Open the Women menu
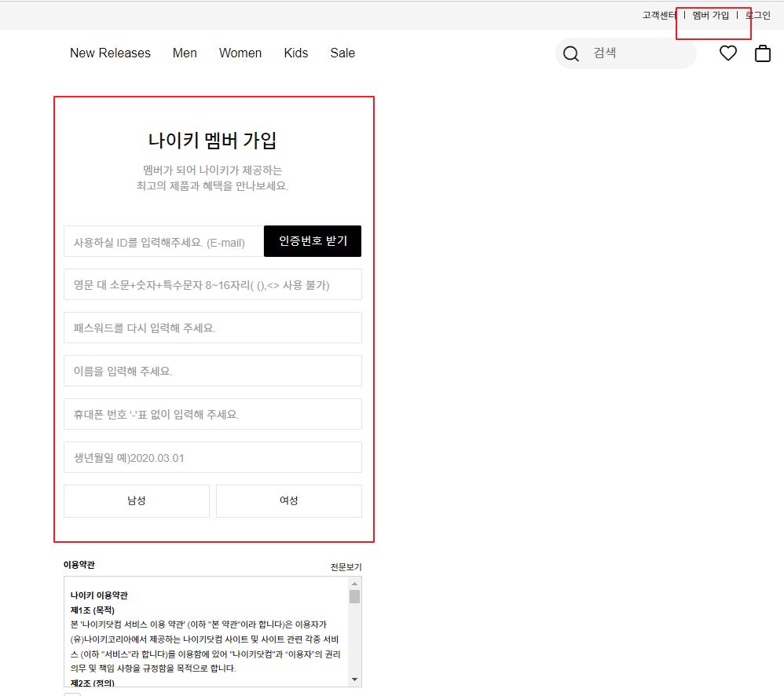This screenshot has height=696, width=784. point(240,53)
